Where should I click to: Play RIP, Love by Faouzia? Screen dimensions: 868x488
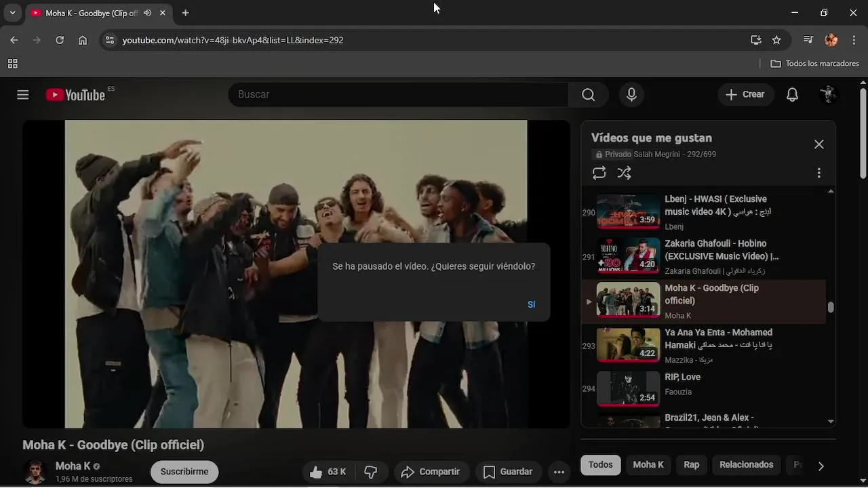(x=705, y=389)
